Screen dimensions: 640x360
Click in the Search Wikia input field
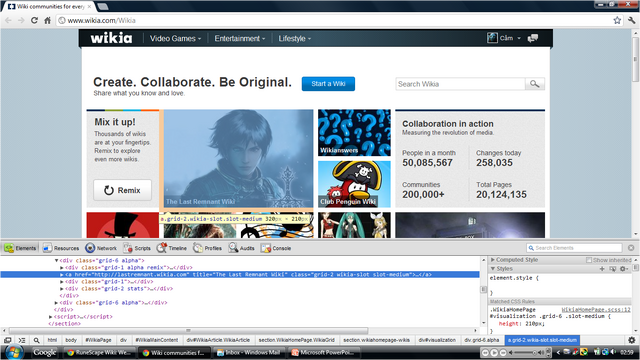pyautogui.click(x=460, y=84)
